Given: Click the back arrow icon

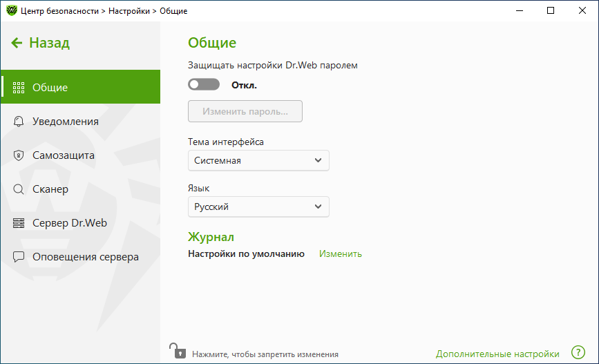Looking at the screenshot, I should click(x=17, y=43).
